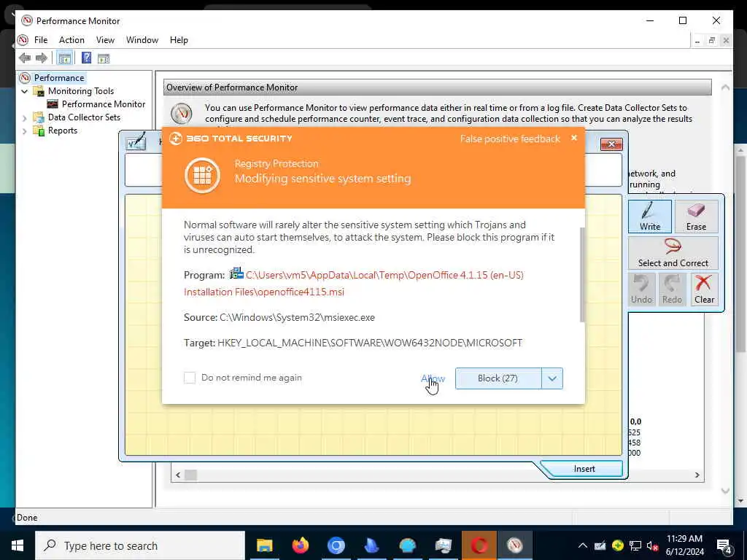Select the Erase tool in input panel
Screen dimensions: 747x560
click(696, 216)
